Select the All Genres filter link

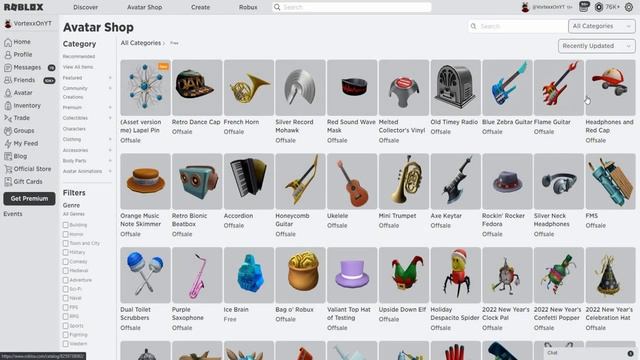coord(73,214)
